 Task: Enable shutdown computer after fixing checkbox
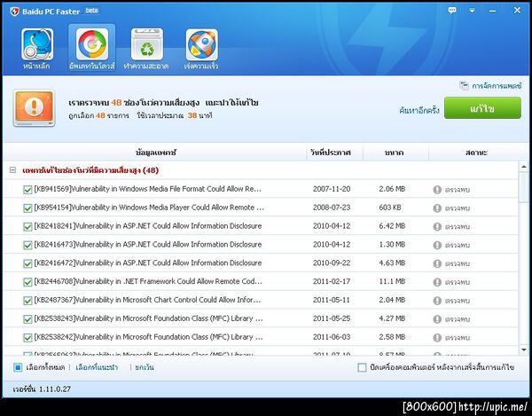[362, 367]
